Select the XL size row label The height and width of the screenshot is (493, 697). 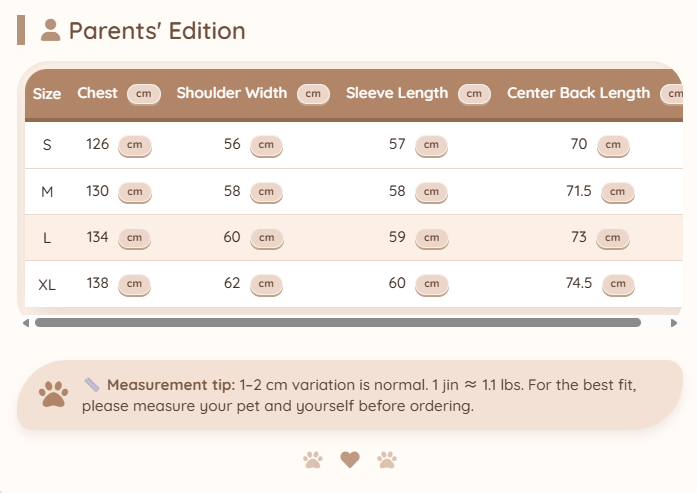point(47,285)
